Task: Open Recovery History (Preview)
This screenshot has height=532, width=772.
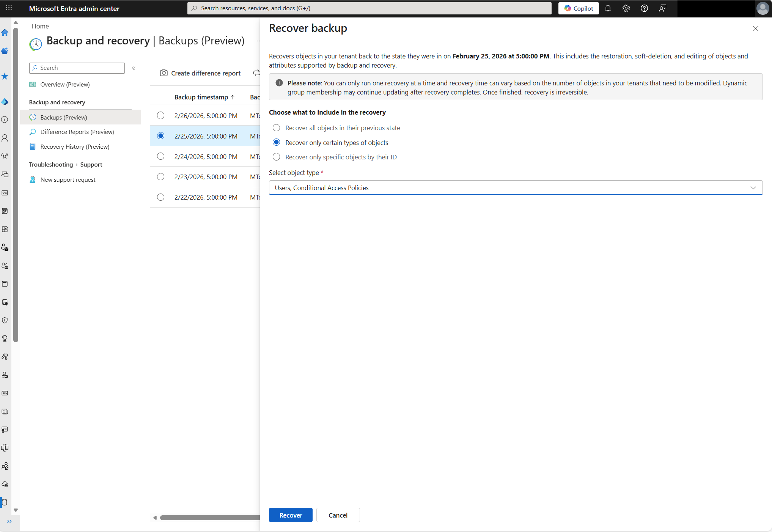Action: (x=75, y=146)
